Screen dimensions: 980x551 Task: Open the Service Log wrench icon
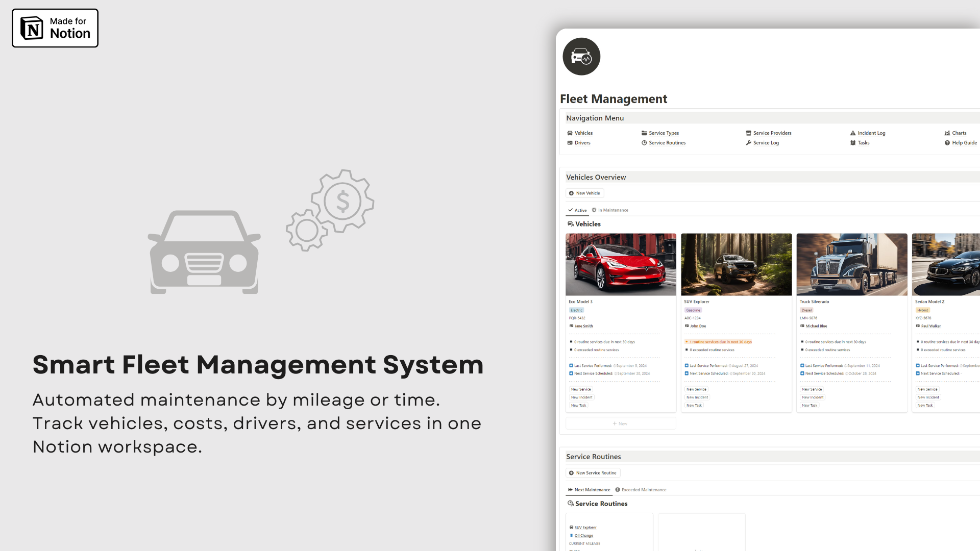[749, 143]
